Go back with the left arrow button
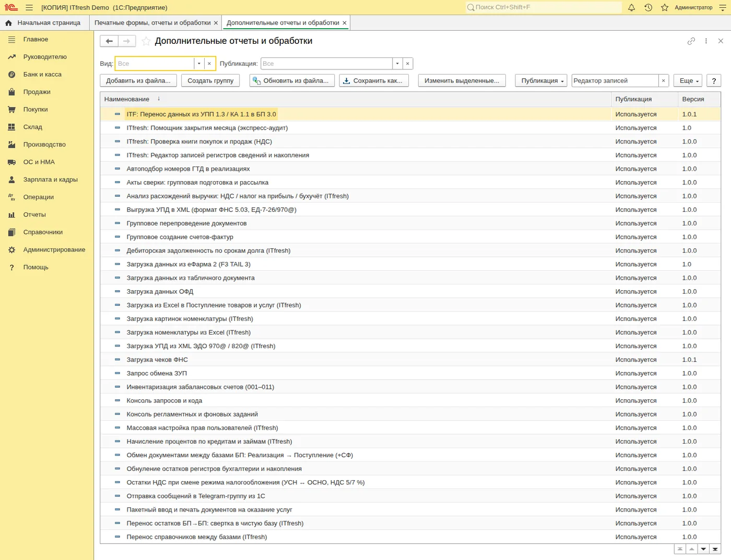 (109, 41)
